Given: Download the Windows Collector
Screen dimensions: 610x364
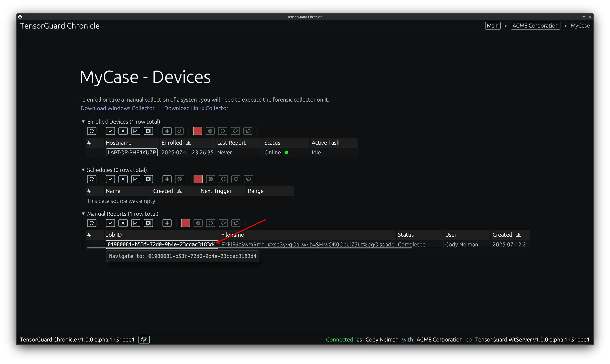Looking at the screenshot, I should 117,108.
